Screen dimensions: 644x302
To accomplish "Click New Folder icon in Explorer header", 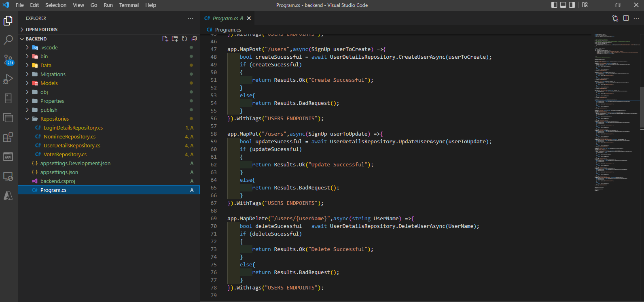I will pyautogui.click(x=175, y=39).
